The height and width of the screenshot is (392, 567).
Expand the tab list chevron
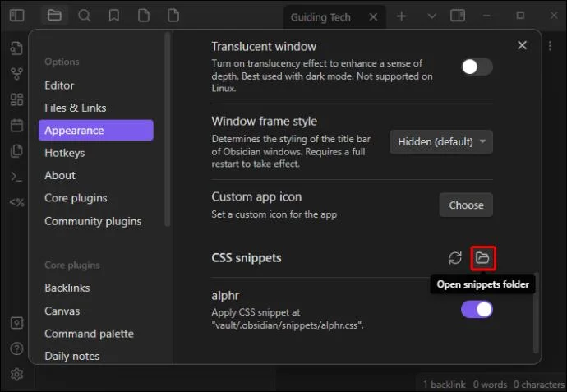pyautogui.click(x=431, y=16)
